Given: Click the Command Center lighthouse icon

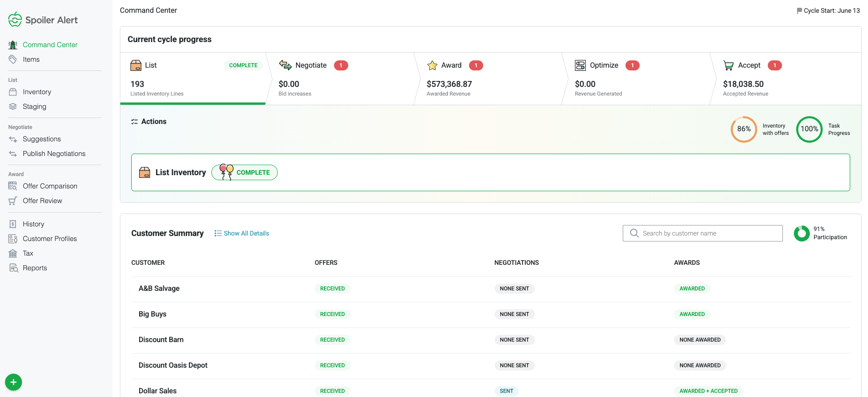Looking at the screenshot, I should [13, 45].
